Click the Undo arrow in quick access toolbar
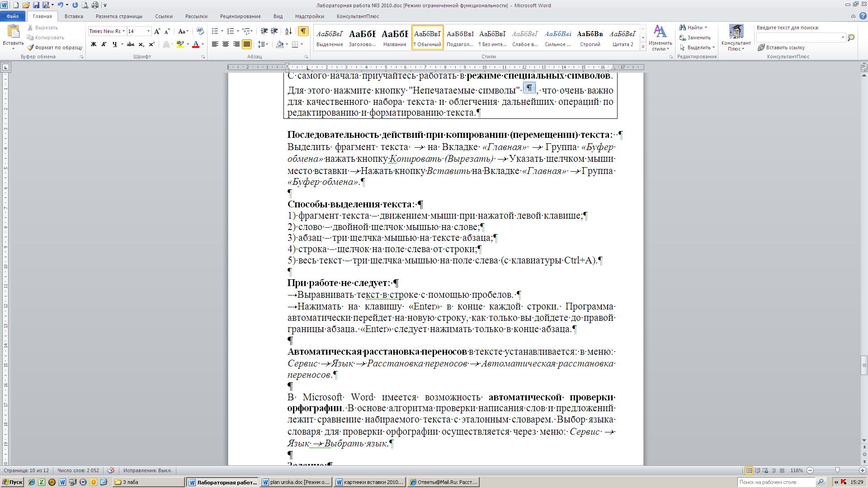 point(60,5)
